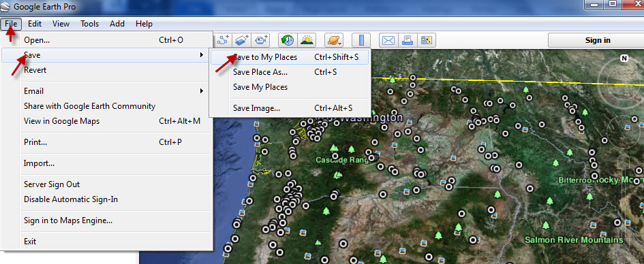644x264 pixels.
Task: Select Revert in File menu
Action: click(x=107, y=70)
